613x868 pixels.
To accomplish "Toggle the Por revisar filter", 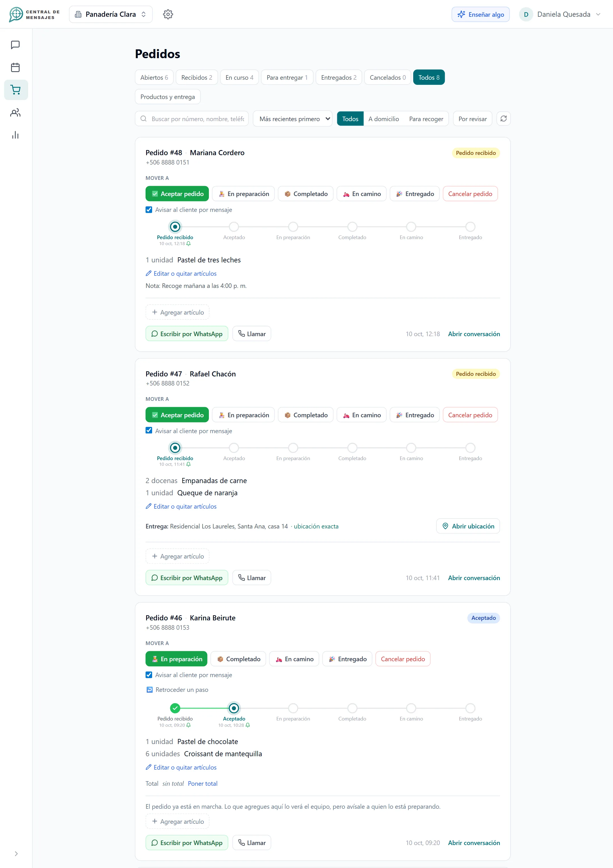I will [x=472, y=119].
